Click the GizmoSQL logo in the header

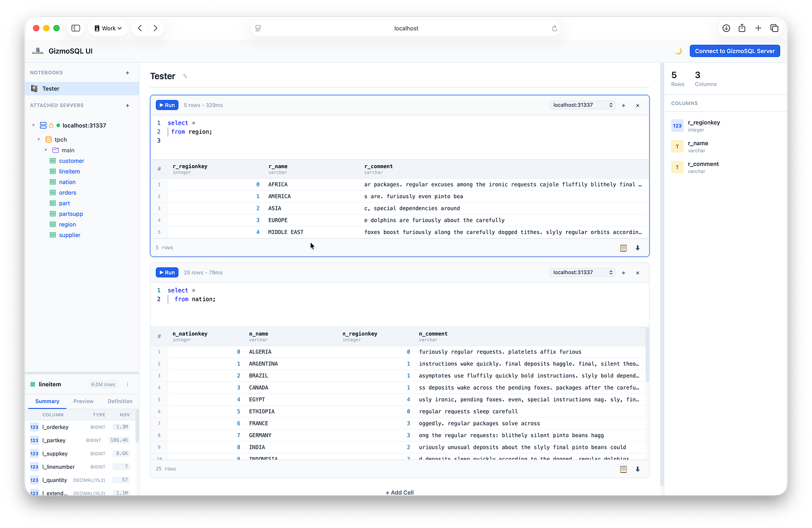37,51
